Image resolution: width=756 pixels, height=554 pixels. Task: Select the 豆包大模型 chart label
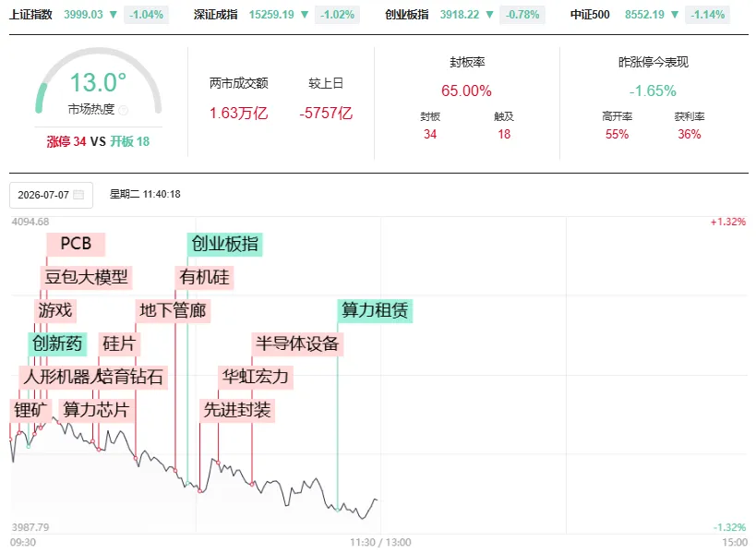[86, 277]
